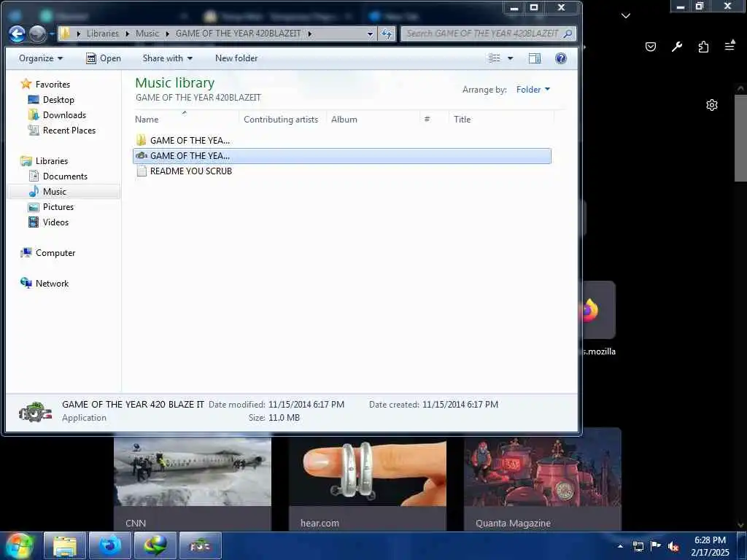Open Pocket icon in the Firefox toolbar
The height and width of the screenshot is (560, 747).
coord(650,46)
